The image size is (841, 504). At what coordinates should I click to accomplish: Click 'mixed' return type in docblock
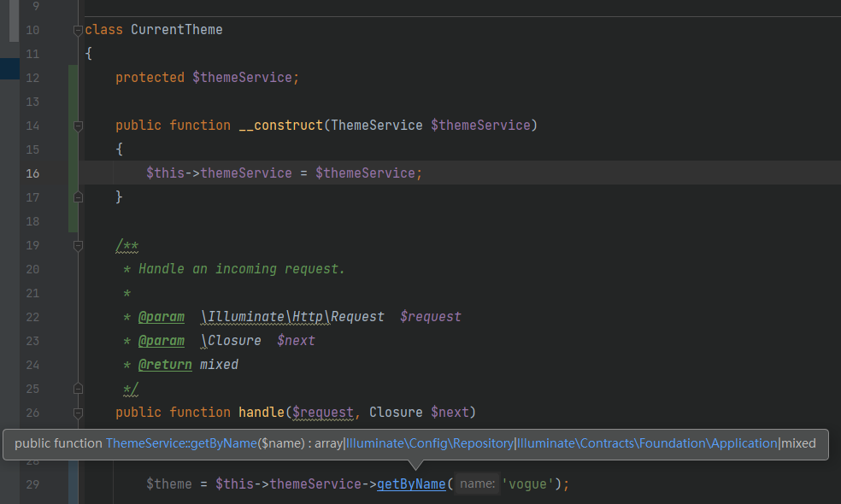point(219,365)
